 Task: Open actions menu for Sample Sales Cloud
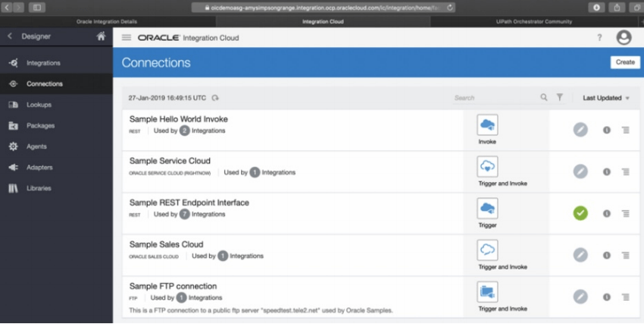point(626,255)
